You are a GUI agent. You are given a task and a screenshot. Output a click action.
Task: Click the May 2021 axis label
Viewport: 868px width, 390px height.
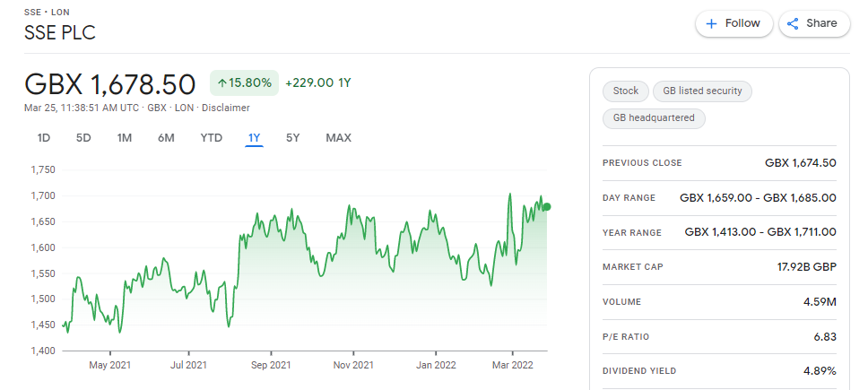click(x=109, y=365)
